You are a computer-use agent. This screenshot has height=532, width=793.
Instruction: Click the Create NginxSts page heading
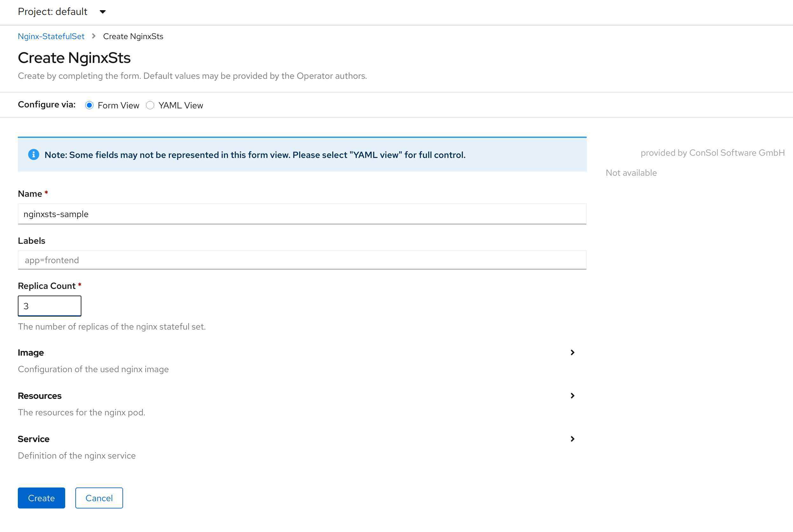pos(74,58)
